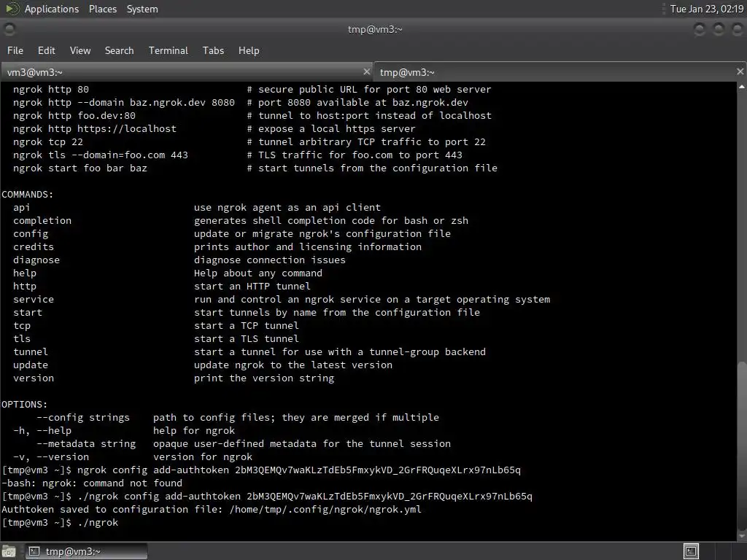Click the window menu button in title bar

click(x=9, y=29)
